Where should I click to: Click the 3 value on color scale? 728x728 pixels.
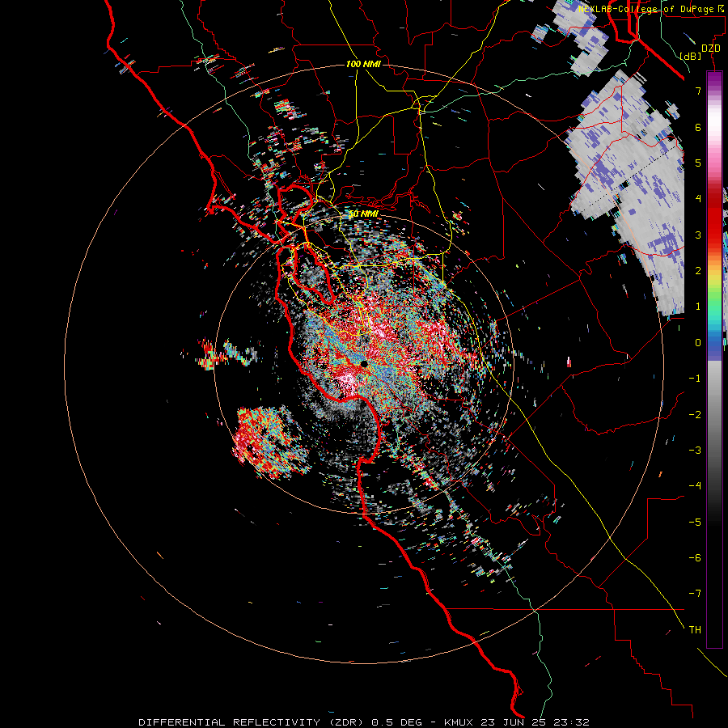[x=698, y=235]
